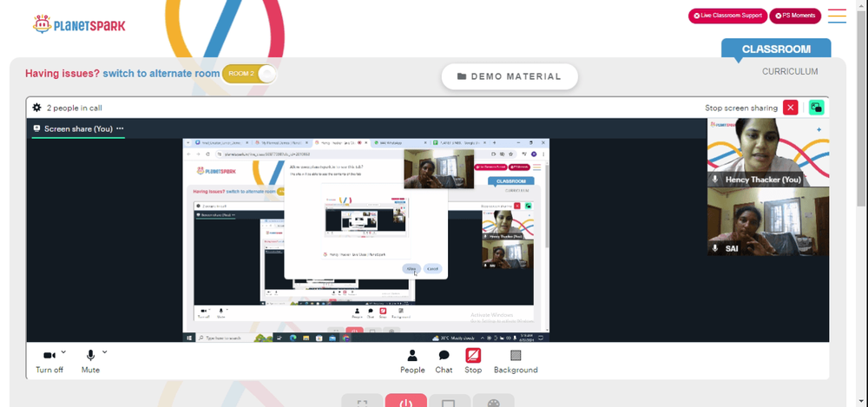This screenshot has height=407, width=868.
Task: Click 'switch to alternate room' text
Action: [161, 74]
